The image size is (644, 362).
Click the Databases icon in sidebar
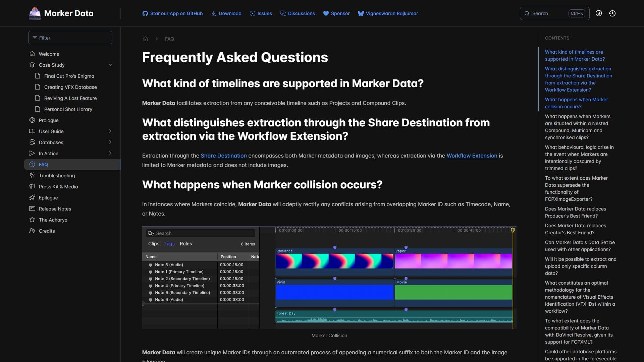click(x=32, y=142)
